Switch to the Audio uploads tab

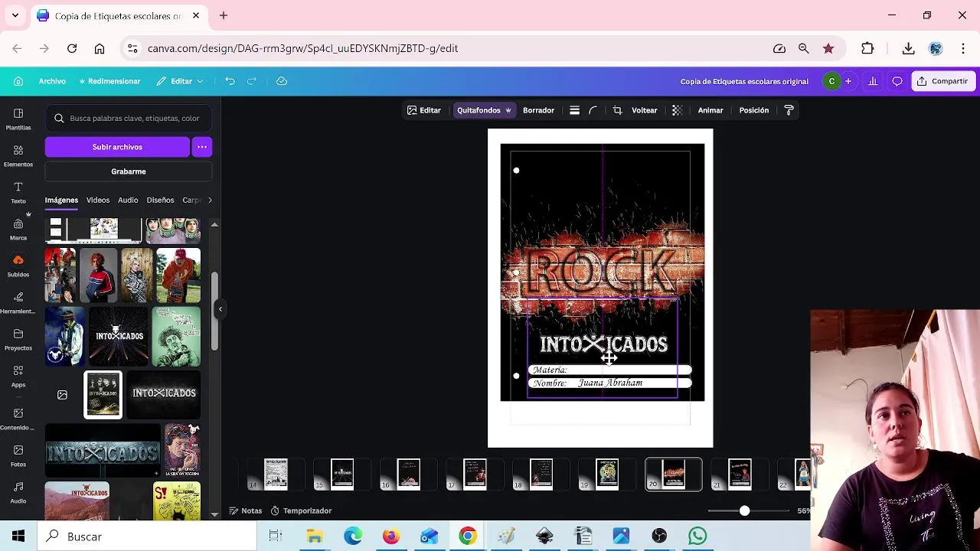128,200
